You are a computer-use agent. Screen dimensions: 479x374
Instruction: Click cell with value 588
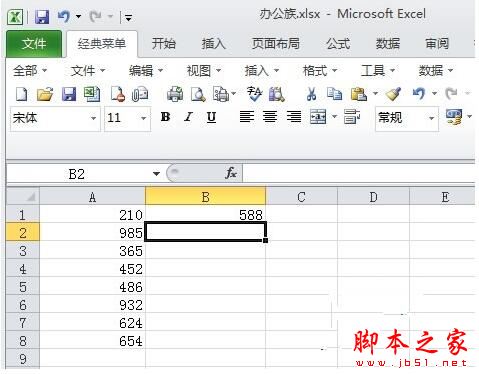pos(205,215)
